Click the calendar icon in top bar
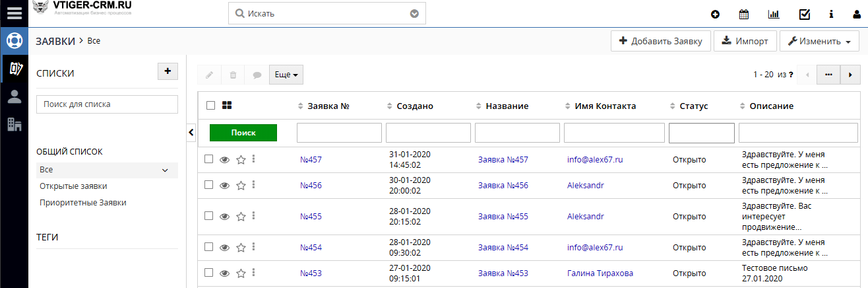This screenshot has height=288, width=868. pyautogui.click(x=744, y=14)
